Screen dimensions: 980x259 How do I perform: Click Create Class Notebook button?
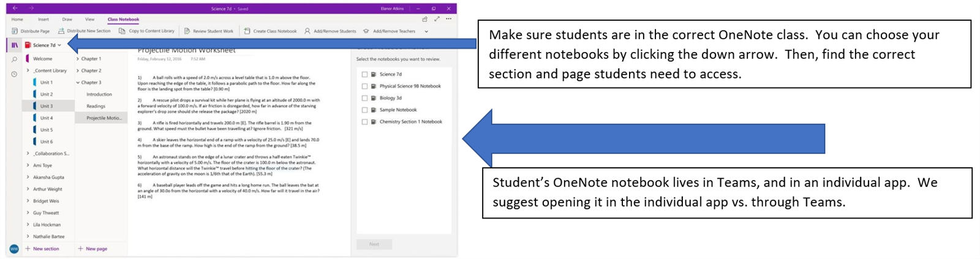(x=270, y=31)
